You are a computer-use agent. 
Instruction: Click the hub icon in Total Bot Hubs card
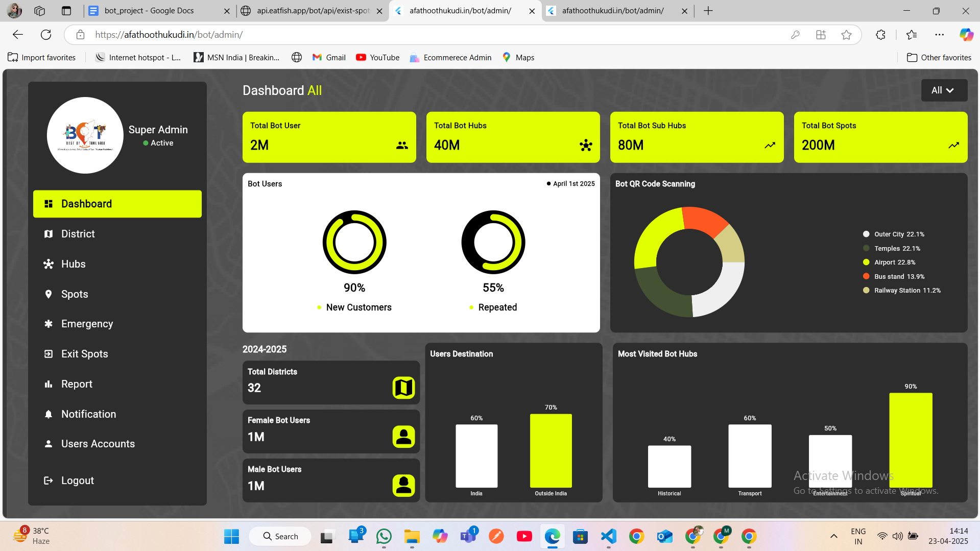click(586, 146)
